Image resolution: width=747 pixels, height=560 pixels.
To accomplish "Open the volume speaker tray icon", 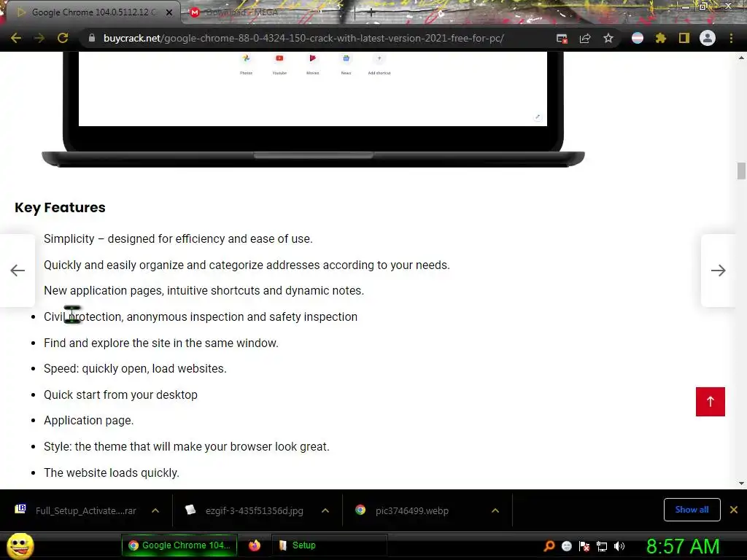I will point(619,546).
